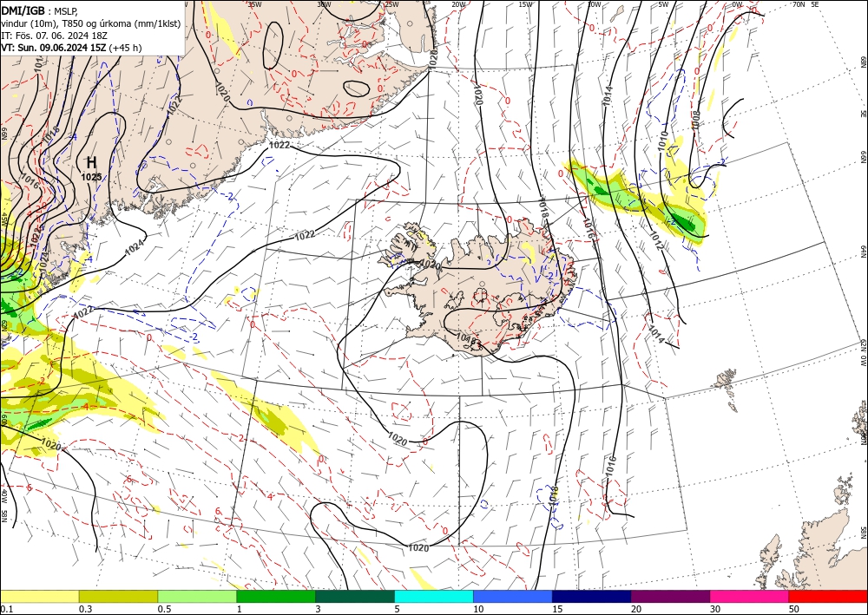Click the '20W' longitude label
The image size is (868, 615).
[x=458, y=4]
